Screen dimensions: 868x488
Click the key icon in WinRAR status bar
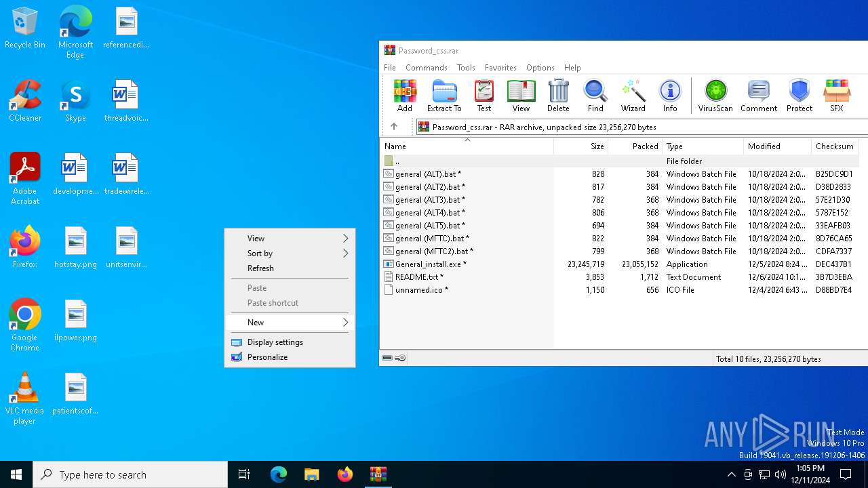[400, 358]
